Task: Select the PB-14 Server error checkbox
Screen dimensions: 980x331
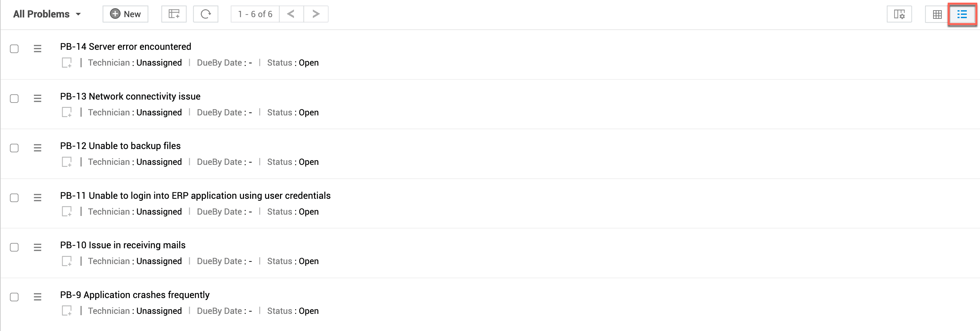Action: [14, 49]
